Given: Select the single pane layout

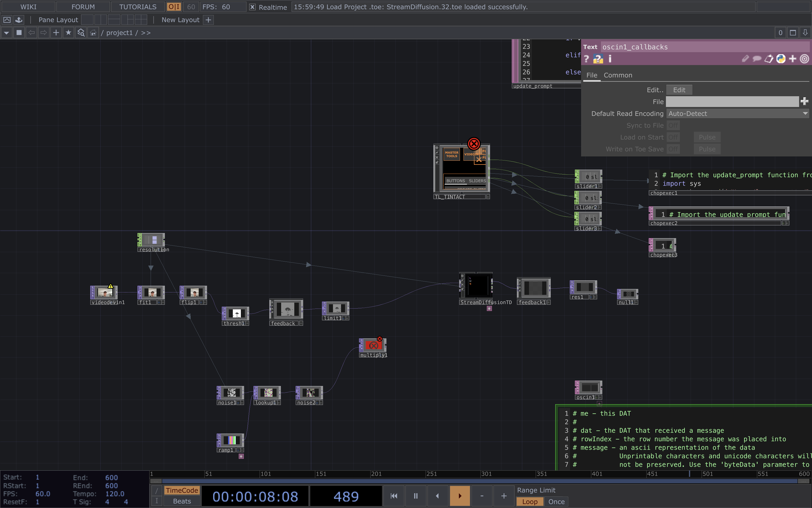Looking at the screenshot, I should 87,20.
